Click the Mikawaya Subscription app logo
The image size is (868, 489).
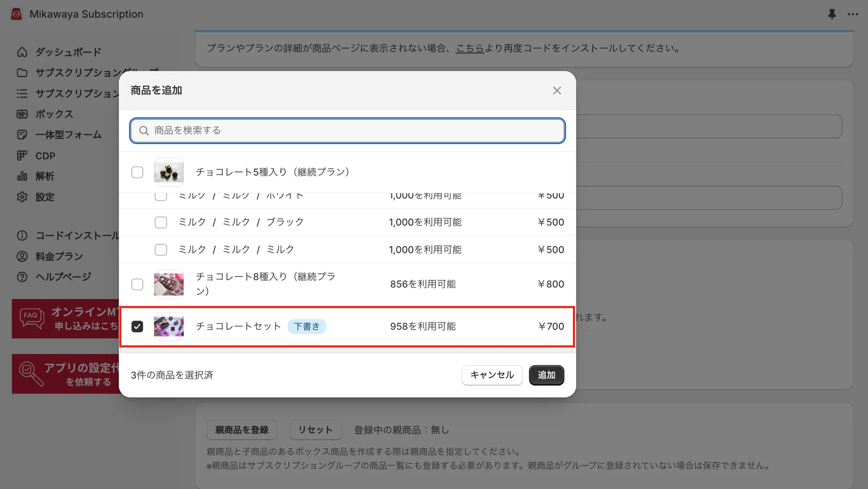tap(16, 14)
